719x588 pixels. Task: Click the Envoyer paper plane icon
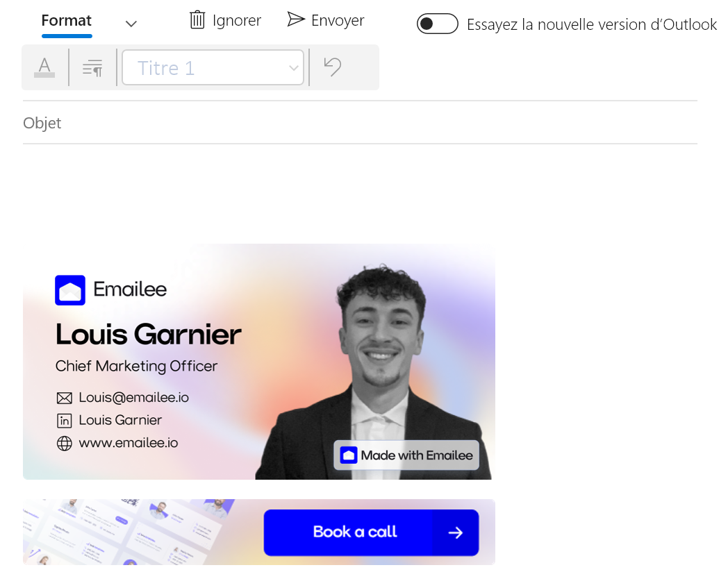[x=296, y=19]
